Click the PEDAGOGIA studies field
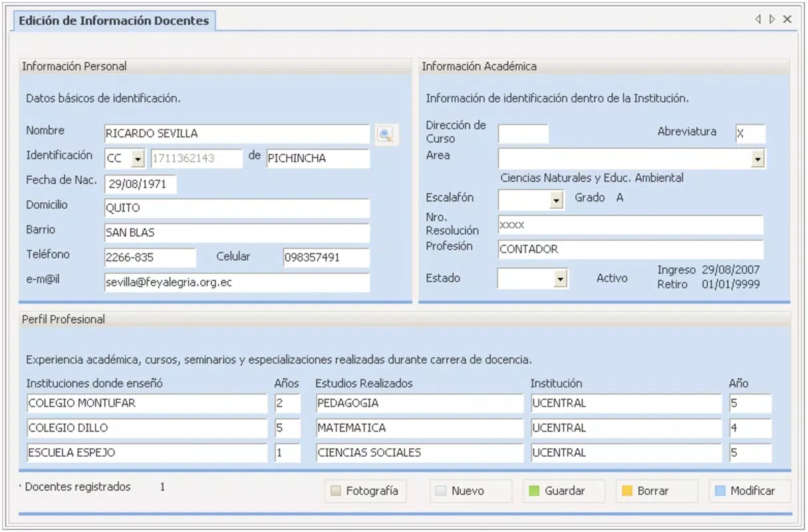Screen dimensions: 808x532 click(x=420, y=404)
